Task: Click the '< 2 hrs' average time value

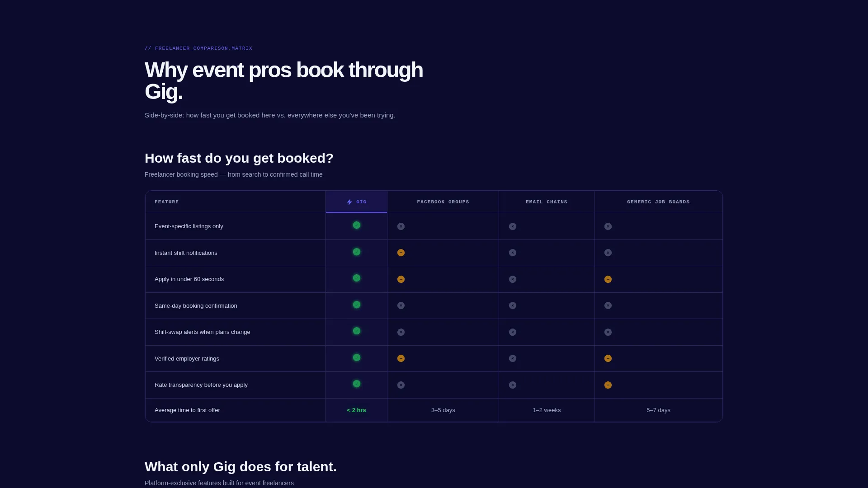Action: pos(357,410)
